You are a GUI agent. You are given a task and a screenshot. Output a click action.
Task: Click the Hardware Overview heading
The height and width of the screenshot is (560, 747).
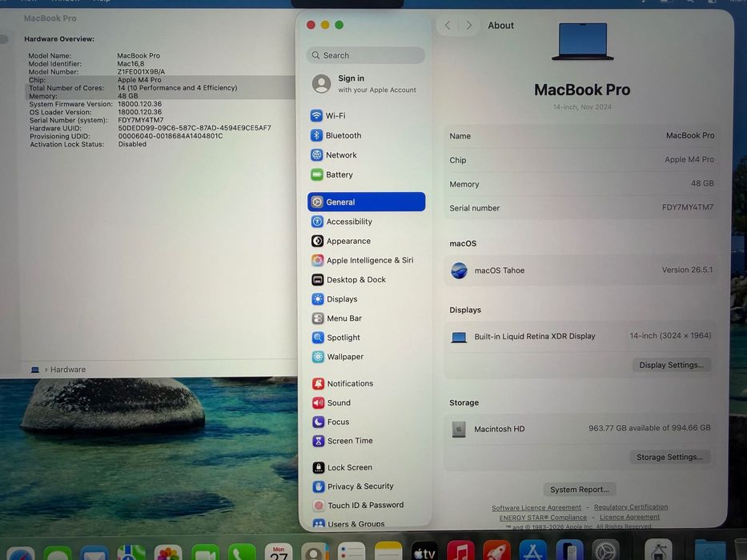click(x=59, y=39)
